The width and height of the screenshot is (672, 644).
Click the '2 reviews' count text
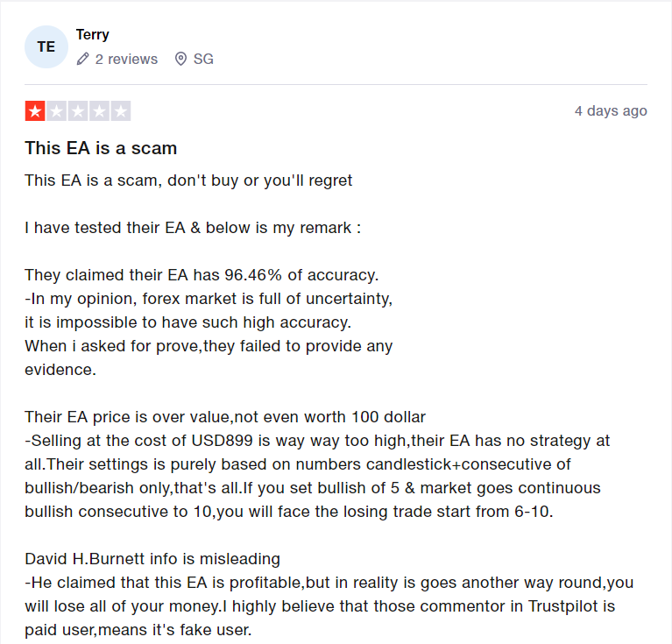(126, 59)
